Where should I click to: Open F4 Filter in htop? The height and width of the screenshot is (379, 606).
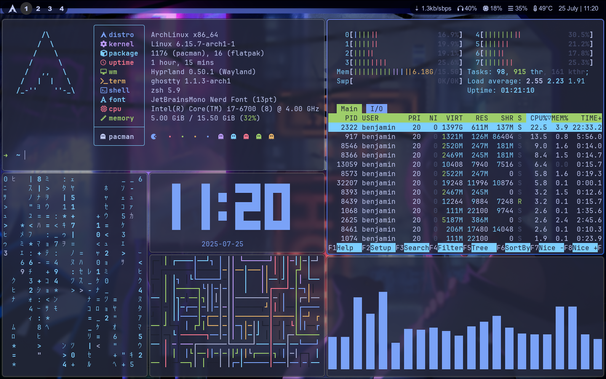click(446, 248)
